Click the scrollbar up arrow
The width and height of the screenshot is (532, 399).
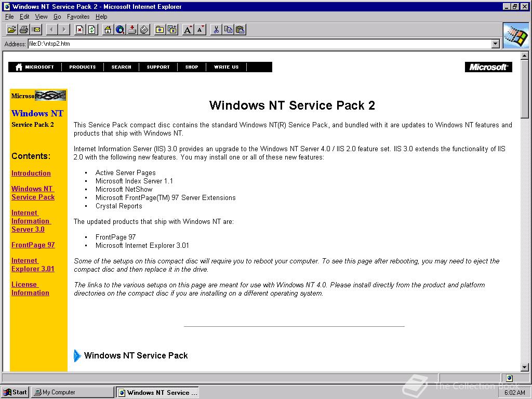pos(525,56)
